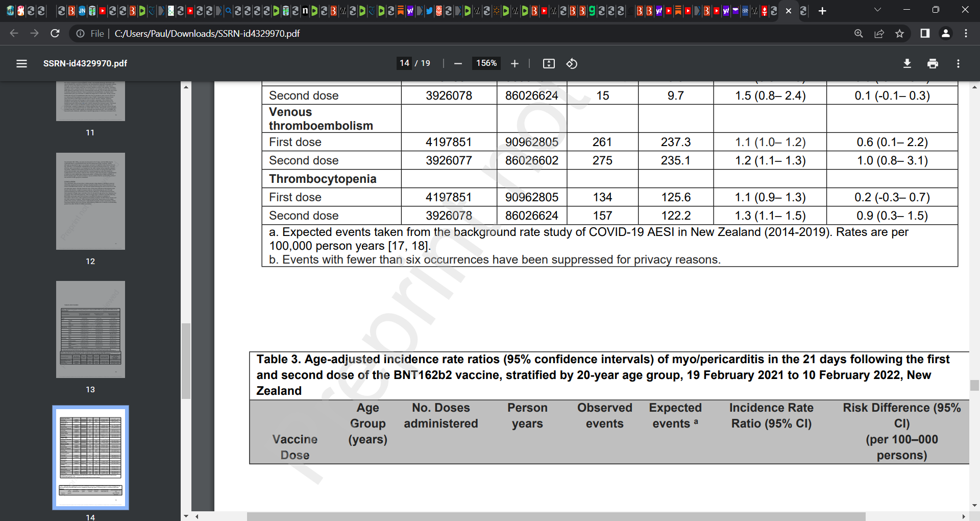Click the horizontal scroll right arrow
This screenshot has height=521, width=980.
[963, 516]
